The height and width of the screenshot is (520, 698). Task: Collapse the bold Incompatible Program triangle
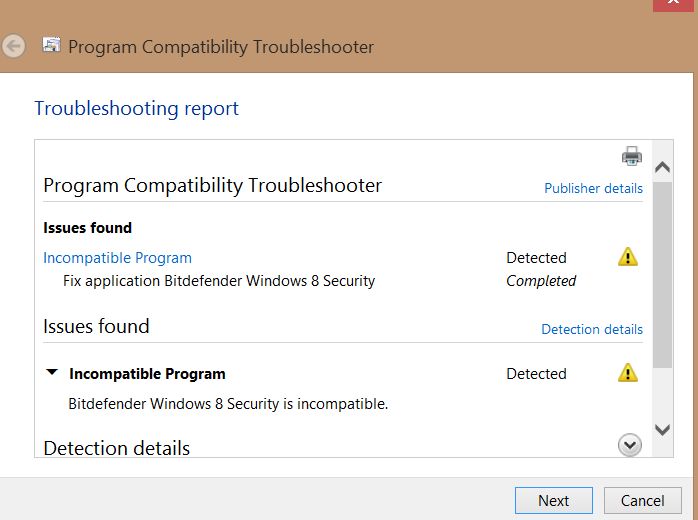(52, 372)
